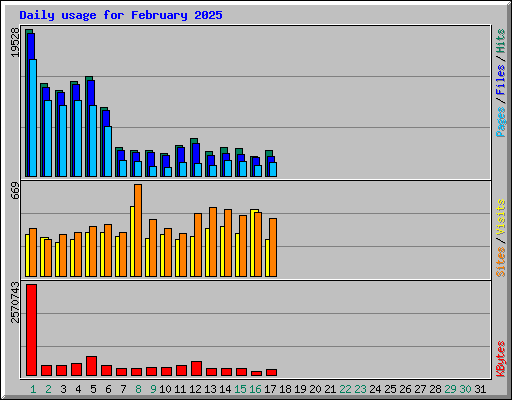Image resolution: width=512 pixels, height=400 pixels.
Task: Click the "Daily usage for February 2025" title
Action: point(121,15)
